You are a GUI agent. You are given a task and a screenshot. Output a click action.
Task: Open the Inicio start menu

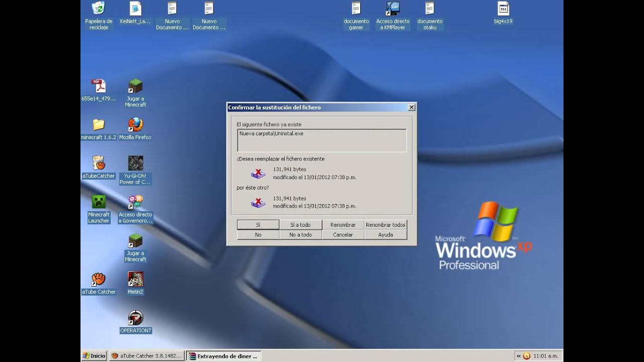pyautogui.click(x=94, y=356)
